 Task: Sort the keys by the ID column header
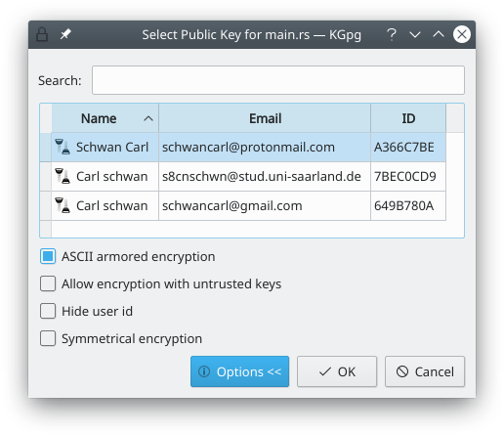[x=408, y=118]
